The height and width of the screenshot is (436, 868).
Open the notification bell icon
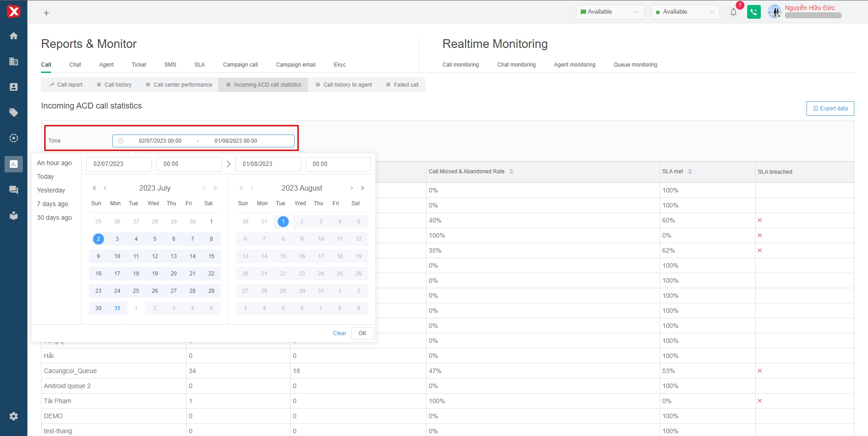click(733, 12)
